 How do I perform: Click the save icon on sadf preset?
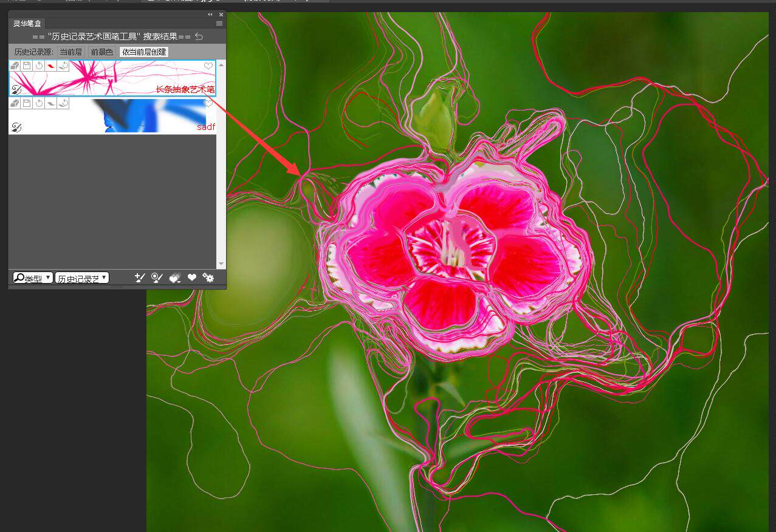pyautogui.click(x=27, y=103)
